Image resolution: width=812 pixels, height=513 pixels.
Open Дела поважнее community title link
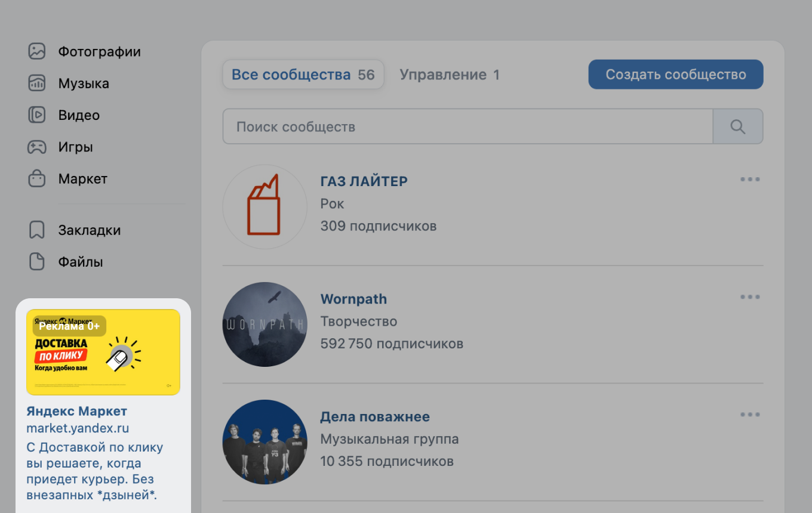[375, 416]
